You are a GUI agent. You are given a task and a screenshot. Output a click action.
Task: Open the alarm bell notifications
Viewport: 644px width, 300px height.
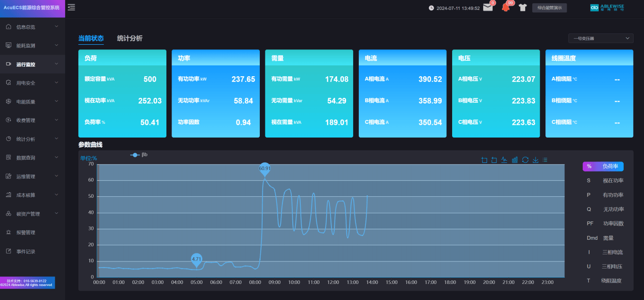[506, 8]
